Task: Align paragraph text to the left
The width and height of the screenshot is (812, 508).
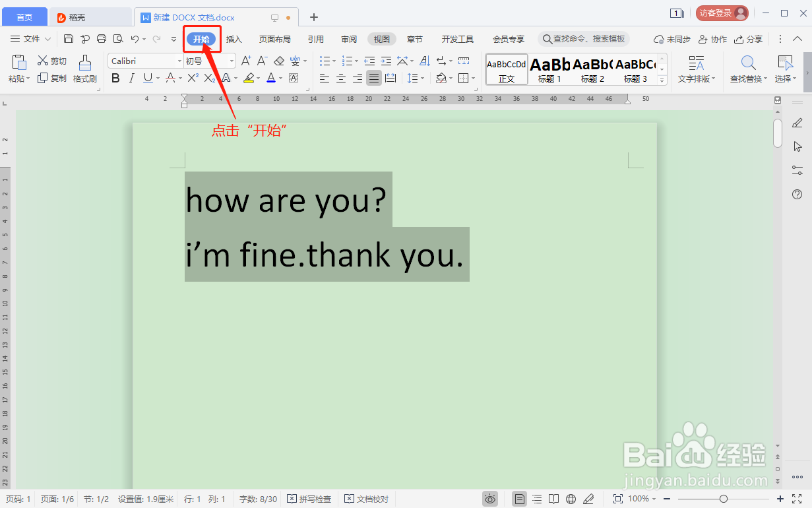Action: click(x=325, y=79)
